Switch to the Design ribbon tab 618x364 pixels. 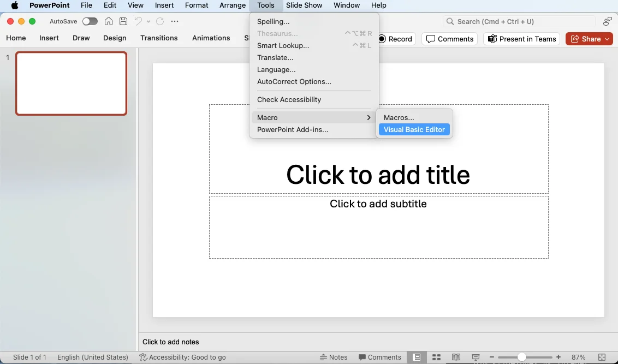click(115, 38)
